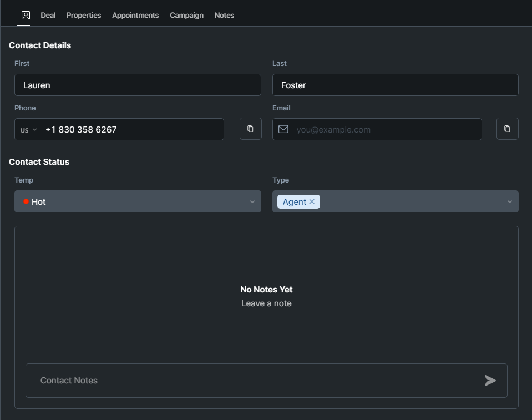
Task: Switch to the Deal tab
Action: pyautogui.click(x=48, y=16)
